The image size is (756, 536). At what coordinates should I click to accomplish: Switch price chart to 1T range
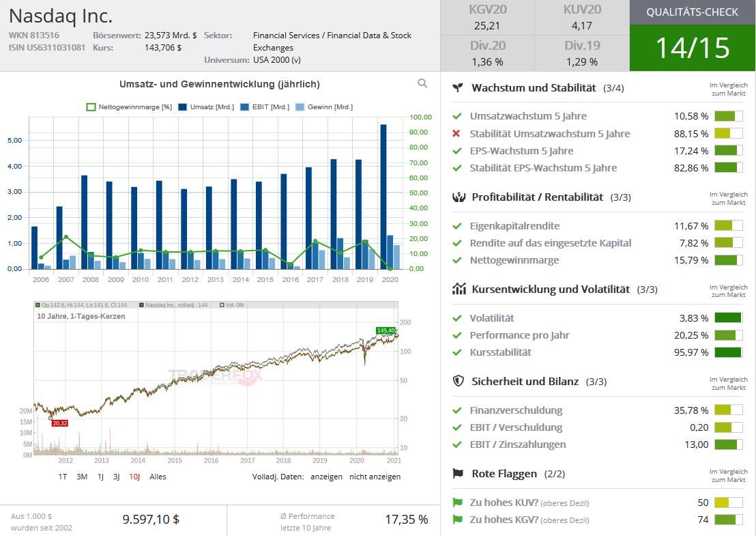tap(63, 477)
